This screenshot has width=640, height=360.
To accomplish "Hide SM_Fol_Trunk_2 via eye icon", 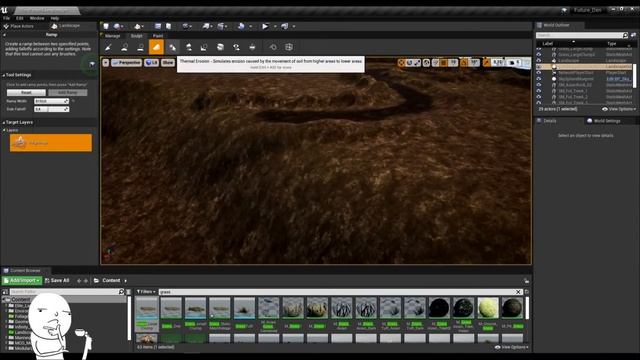I will [539, 97].
